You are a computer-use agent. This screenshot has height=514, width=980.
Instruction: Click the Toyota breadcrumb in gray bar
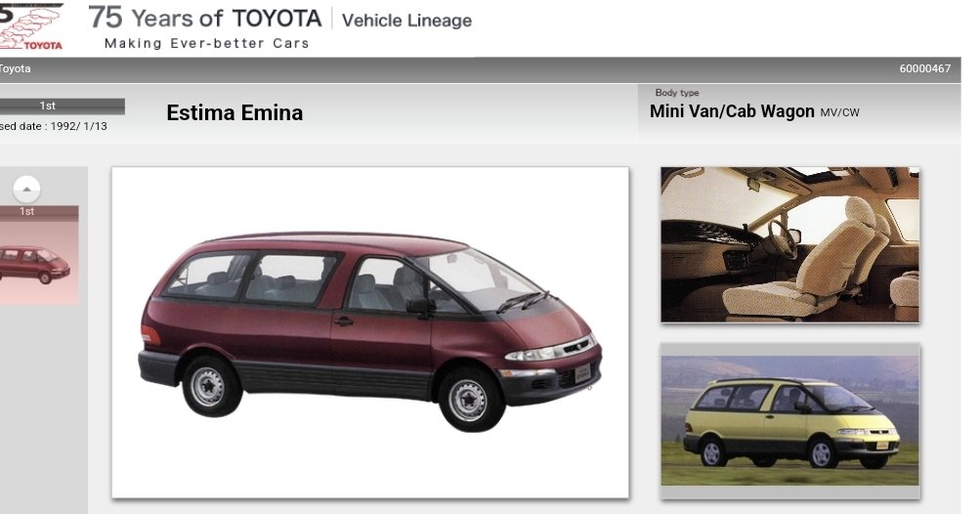[x=15, y=68]
